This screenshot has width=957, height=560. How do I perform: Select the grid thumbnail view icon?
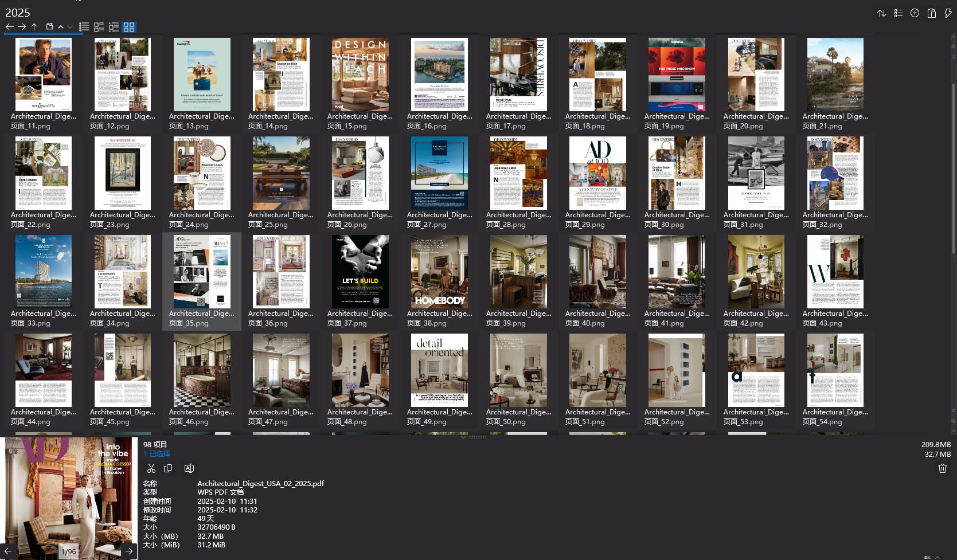pos(129,27)
